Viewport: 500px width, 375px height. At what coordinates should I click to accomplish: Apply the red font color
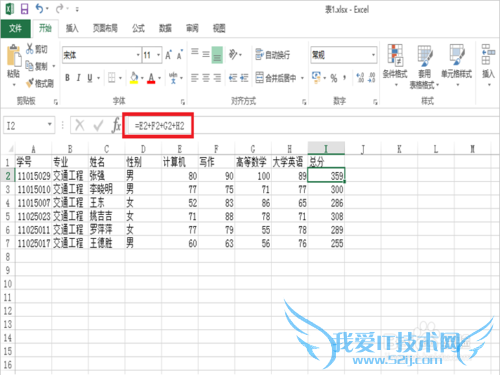tap(151, 78)
